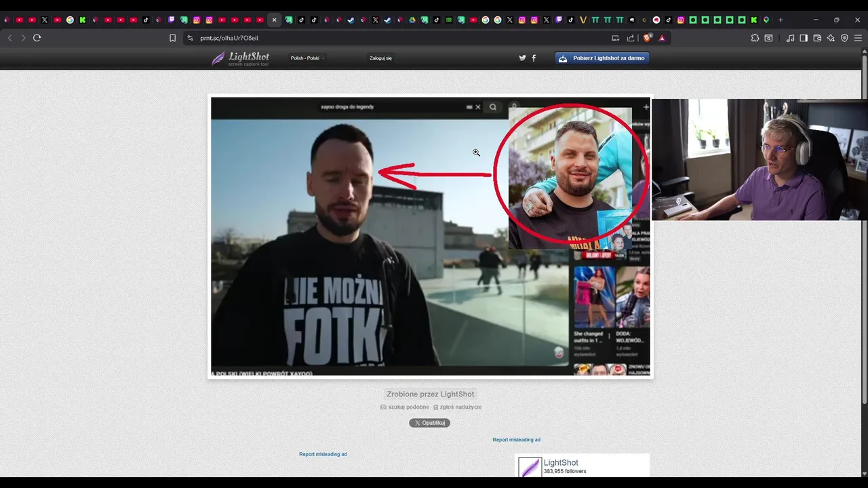
Task: Open the Brave Wallet icon
Action: (817, 38)
